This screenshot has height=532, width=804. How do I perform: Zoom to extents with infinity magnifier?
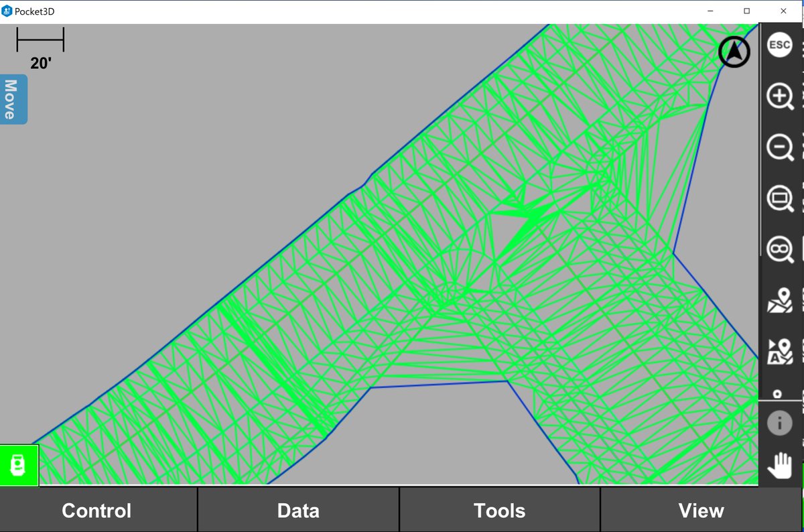click(780, 249)
